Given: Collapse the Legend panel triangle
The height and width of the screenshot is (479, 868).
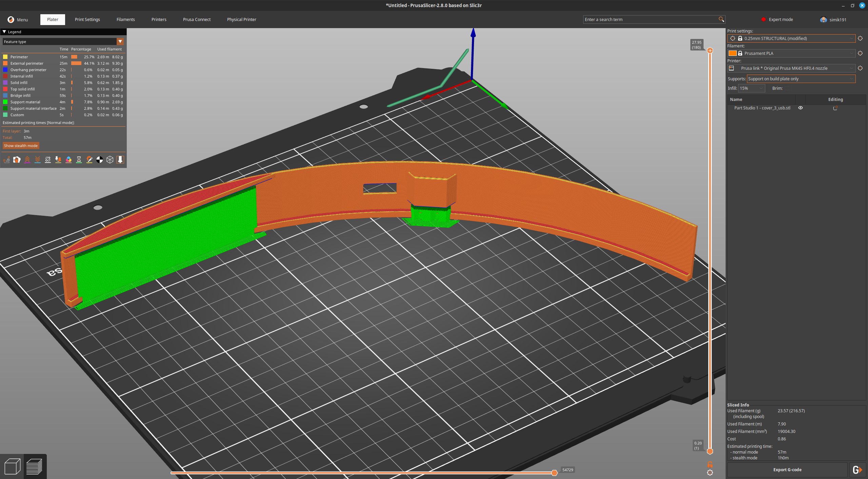Looking at the screenshot, I should click(4, 32).
